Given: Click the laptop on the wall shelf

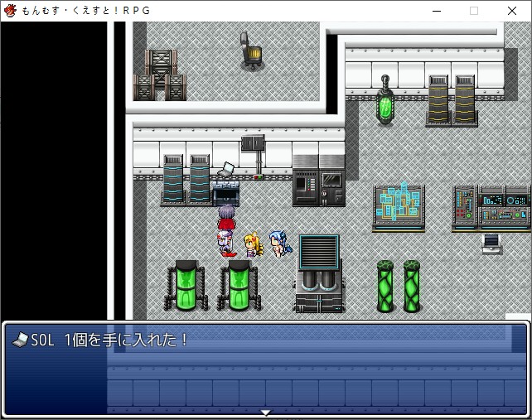Looking at the screenshot, I should pyautogui.click(x=226, y=170).
